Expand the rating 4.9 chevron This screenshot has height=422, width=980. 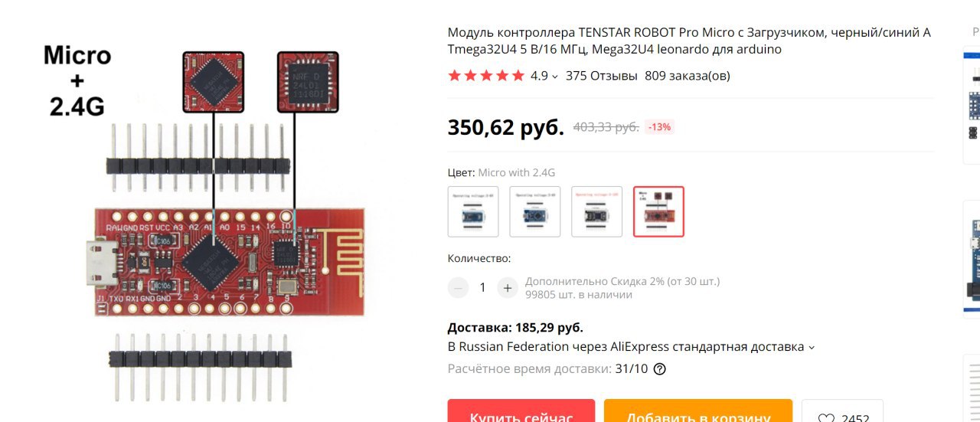(x=555, y=76)
